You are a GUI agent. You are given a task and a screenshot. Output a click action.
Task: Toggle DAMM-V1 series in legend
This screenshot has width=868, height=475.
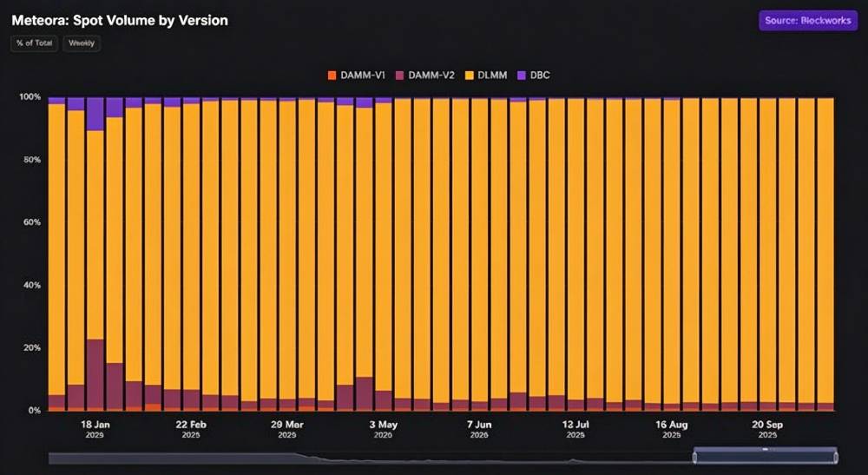point(357,76)
